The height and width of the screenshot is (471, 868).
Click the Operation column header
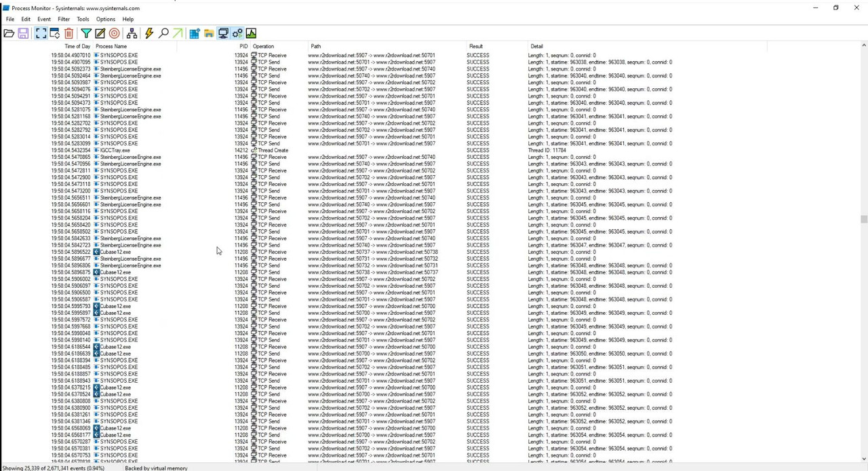263,46
